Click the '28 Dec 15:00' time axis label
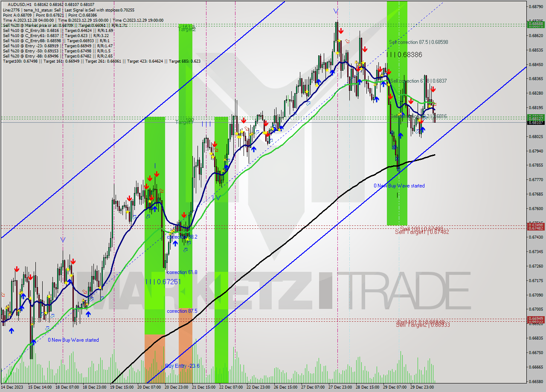Viewport: 546px width, 392px height. point(368,387)
